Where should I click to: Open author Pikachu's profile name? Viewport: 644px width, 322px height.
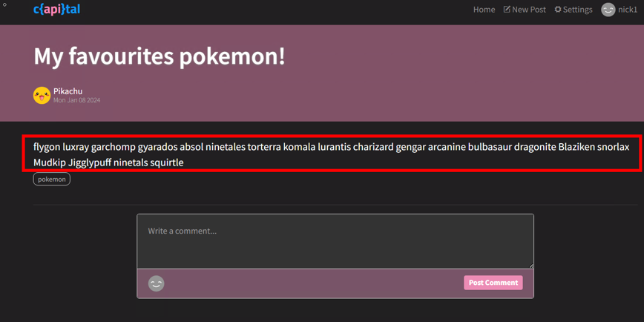pos(68,91)
